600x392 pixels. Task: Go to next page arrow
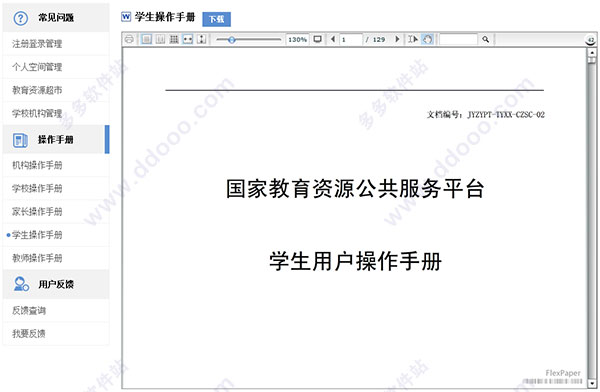397,39
